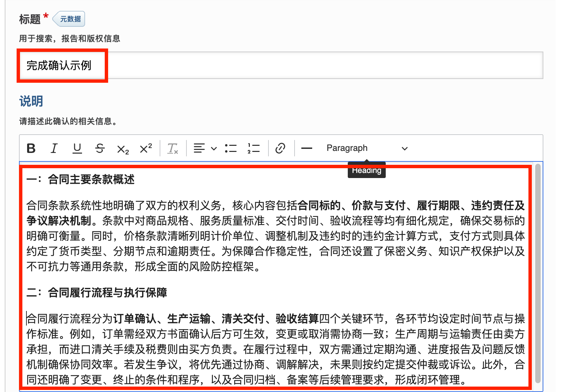Apply italic formatting
Viewport: 562px width, 392px height.
tap(54, 148)
